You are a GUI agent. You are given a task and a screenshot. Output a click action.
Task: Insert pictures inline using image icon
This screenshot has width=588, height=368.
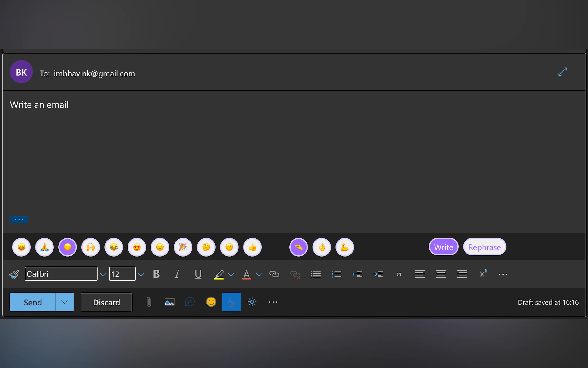coord(169,302)
